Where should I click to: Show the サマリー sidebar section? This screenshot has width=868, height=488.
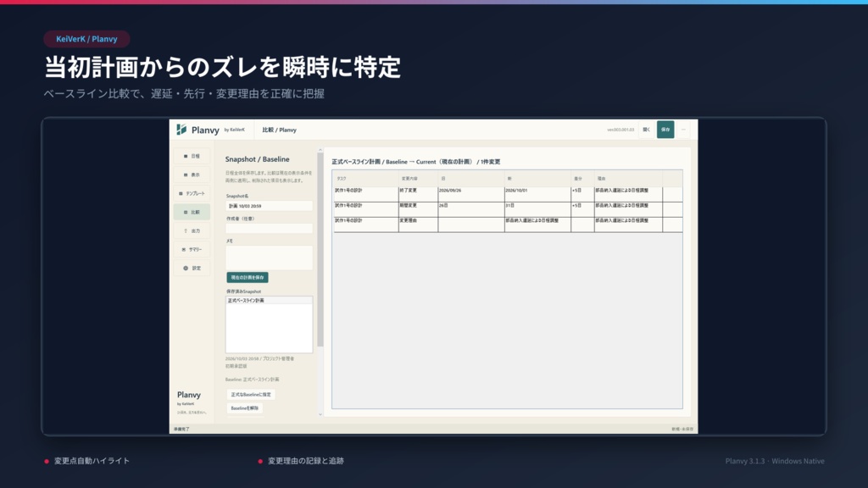click(x=192, y=250)
